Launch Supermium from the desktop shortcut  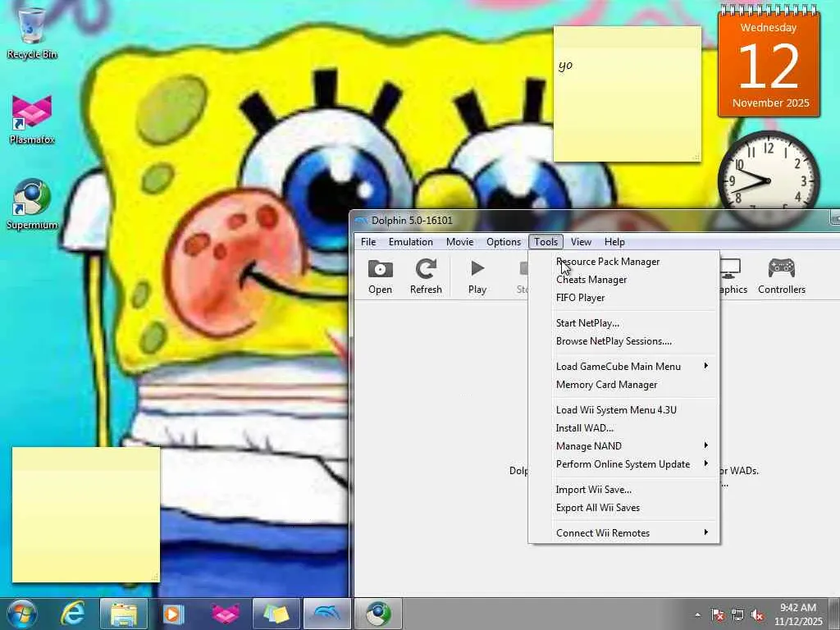click(x=32, y=204)
